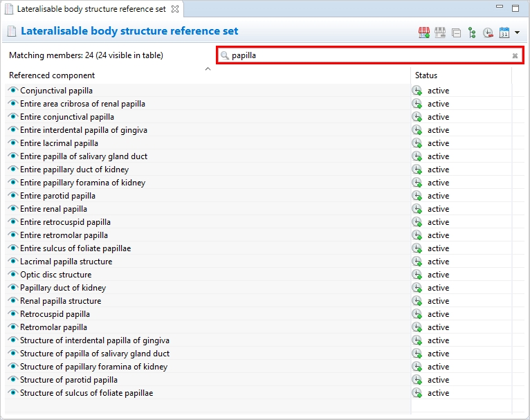Toggle eye icon for Lacrimal papilla structure
The width and height of the screenshot is (530, 420).
(x=12, y=262)
